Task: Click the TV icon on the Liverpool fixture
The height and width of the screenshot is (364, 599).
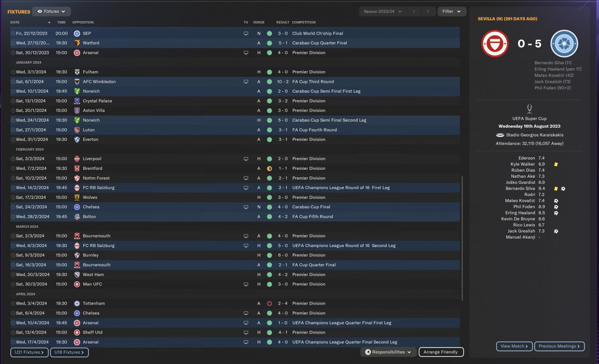Action: [x=246, y=159]
